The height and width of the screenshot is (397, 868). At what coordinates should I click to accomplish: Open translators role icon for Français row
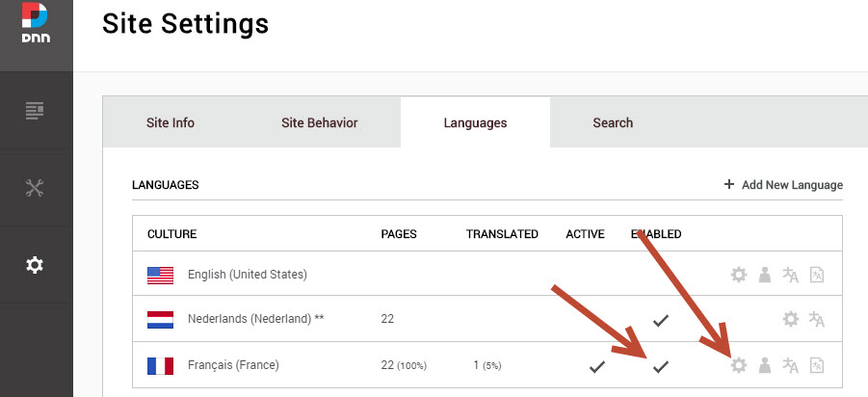(x=765, y=365)
